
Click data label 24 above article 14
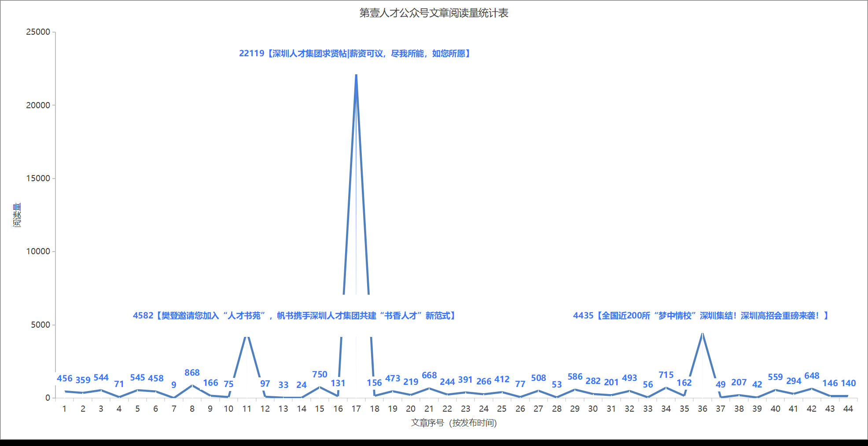(x=302, y=385)
